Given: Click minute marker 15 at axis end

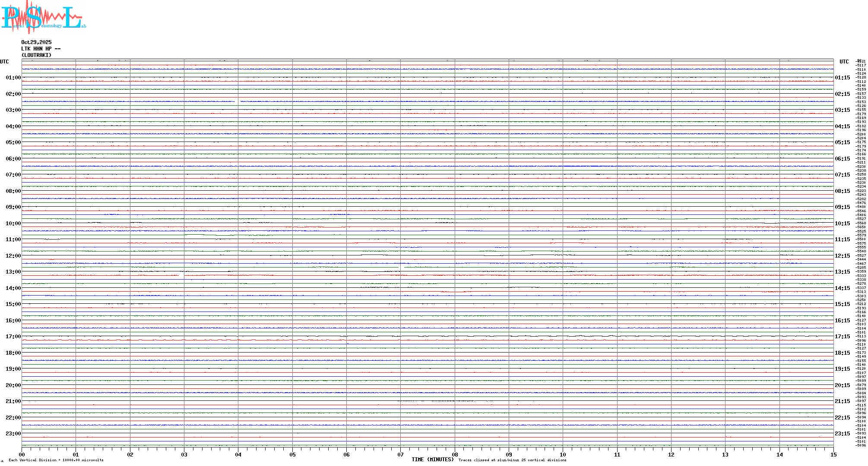Looking at the screenshot, I should pyautogui.click(x=833, y=454).
